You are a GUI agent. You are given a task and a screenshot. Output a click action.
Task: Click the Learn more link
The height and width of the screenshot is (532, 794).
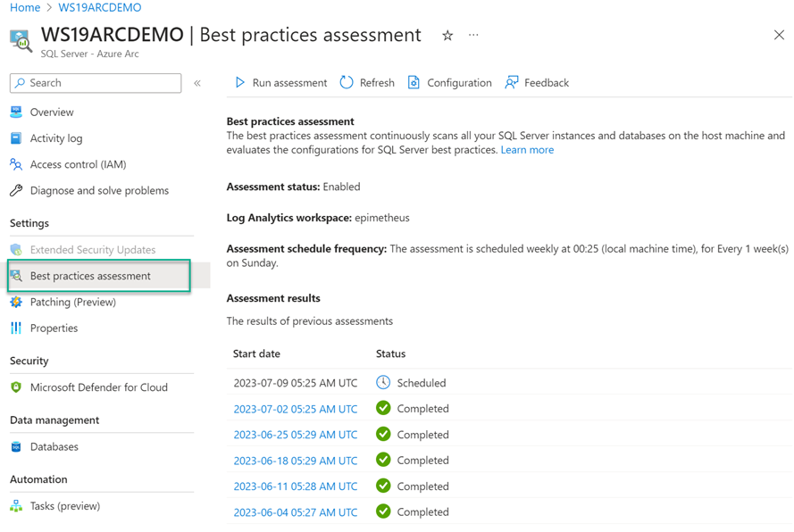click(527, 150)
